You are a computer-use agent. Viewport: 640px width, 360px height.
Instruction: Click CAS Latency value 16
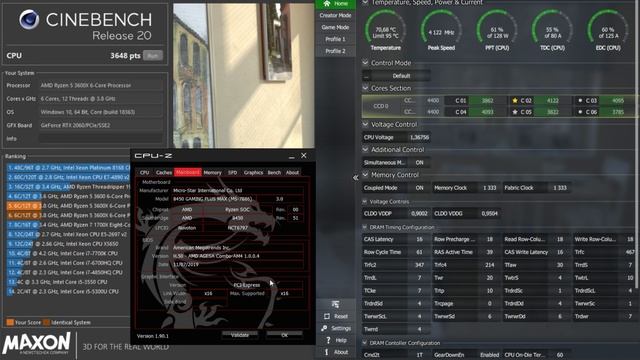pos(419,239)
